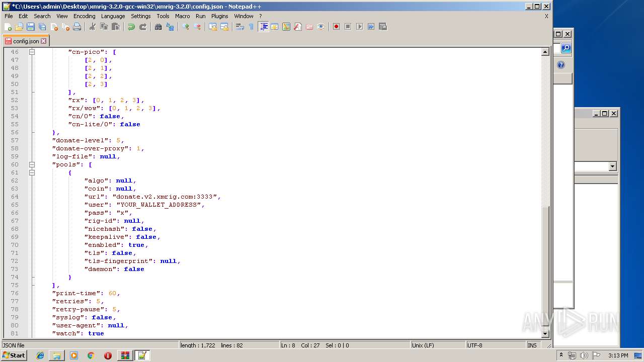
Task: Open the Search menu
Action: [x=42, y=16]
